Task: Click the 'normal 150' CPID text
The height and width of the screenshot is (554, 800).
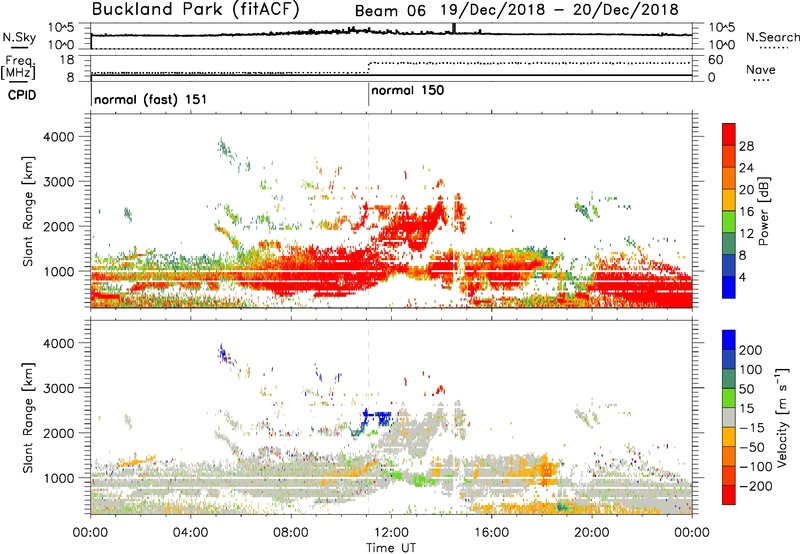Action: [408, 90]
